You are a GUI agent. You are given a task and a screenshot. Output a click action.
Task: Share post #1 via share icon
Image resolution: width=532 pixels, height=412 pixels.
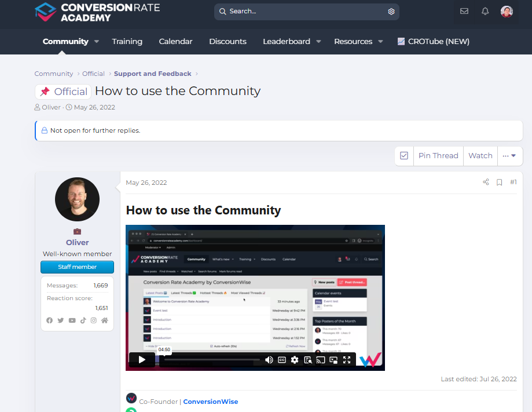[486, 182]
